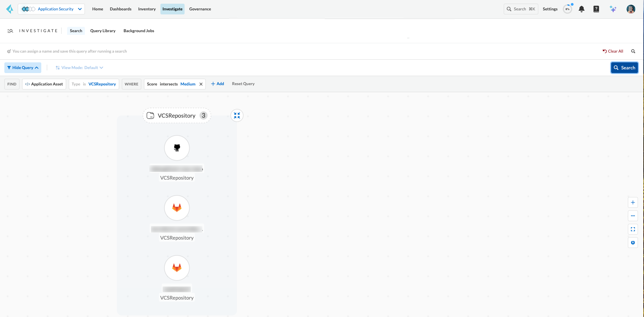The width and height of the screenshot is (644, 317).
Task: Click the VCSRepository count badge 3
Action: [x=203, y=116]
